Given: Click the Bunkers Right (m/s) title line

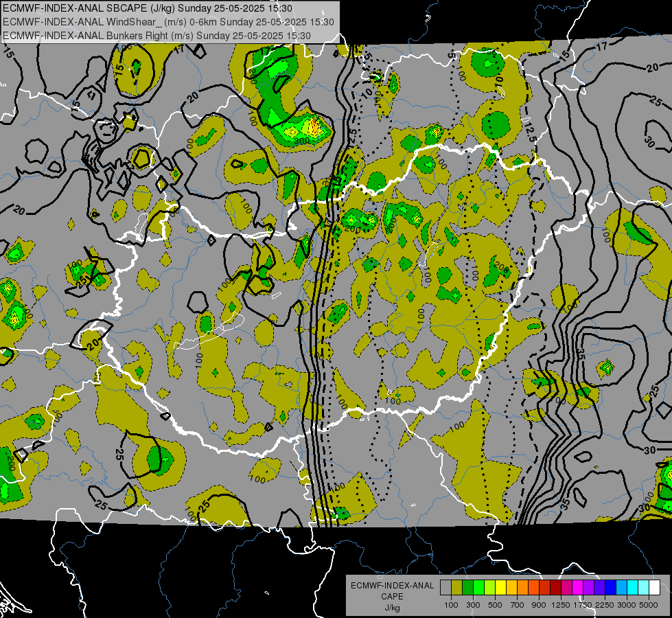Looking at the screenshot, I should pos(157,36).
